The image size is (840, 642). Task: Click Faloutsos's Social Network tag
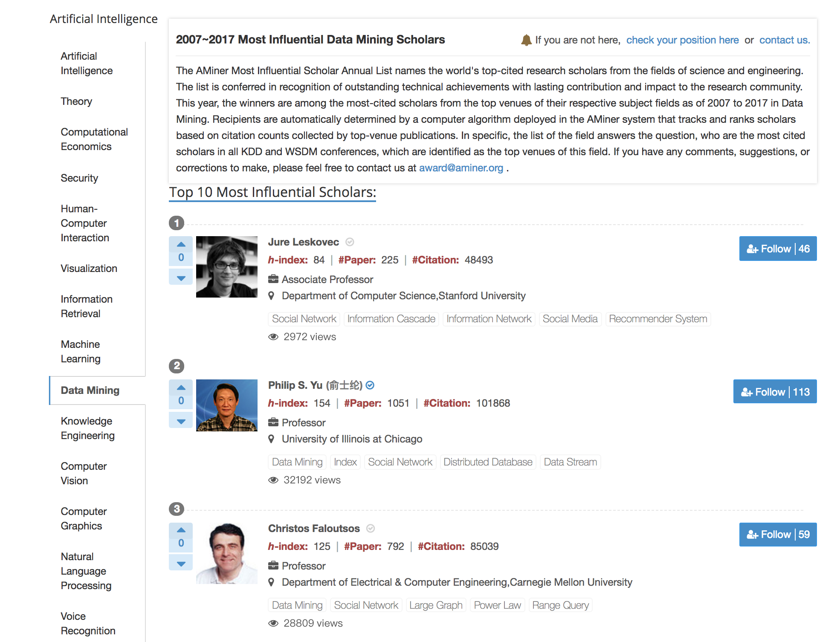pos(366,605)
